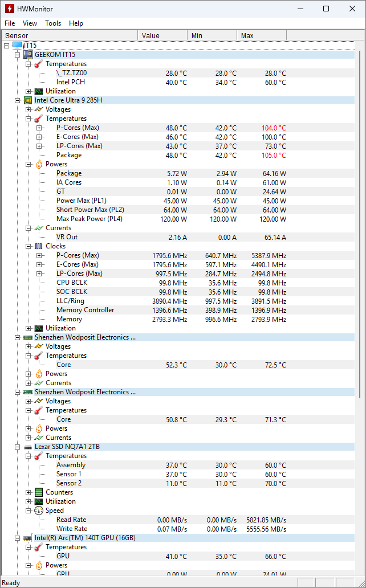
Task: Expand the P-Cores (Max) temperatures node
Action: [39, 128]
